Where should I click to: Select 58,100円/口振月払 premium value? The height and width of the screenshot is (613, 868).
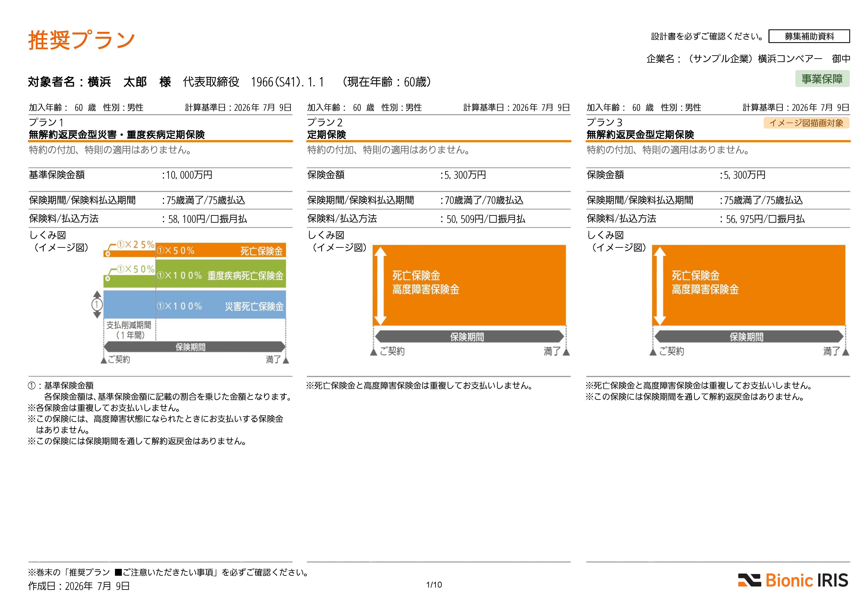(208, 219)
